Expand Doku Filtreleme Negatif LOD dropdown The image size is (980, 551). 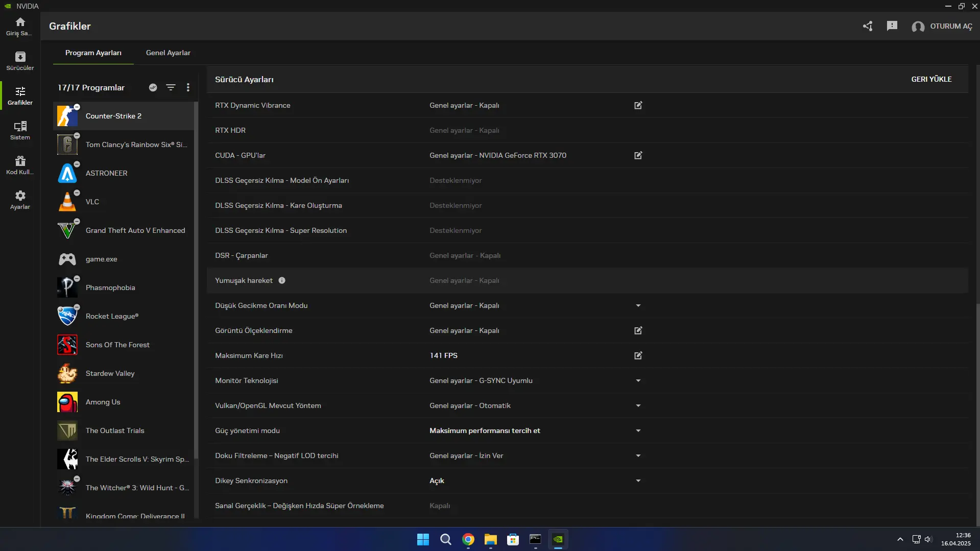coord(638,456)
